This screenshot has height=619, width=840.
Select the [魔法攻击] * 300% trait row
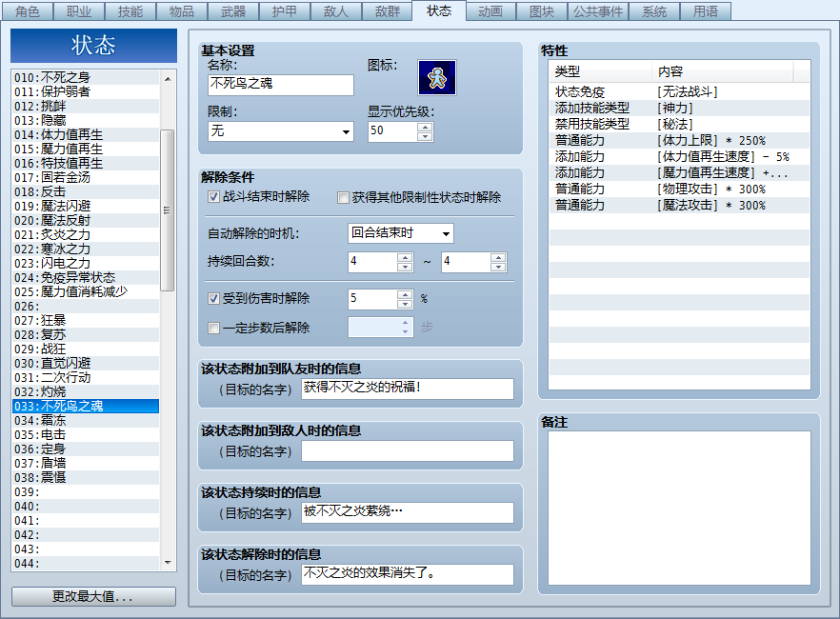[679, 206]
